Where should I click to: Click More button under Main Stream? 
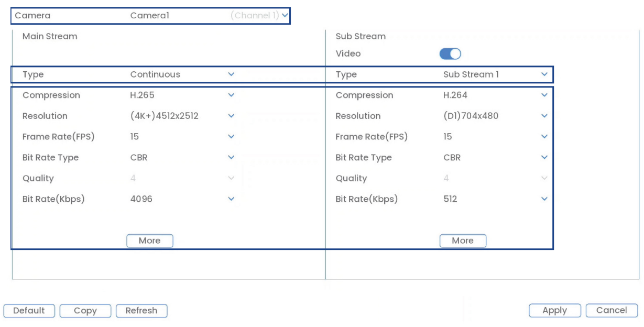(x=149, y=241)
